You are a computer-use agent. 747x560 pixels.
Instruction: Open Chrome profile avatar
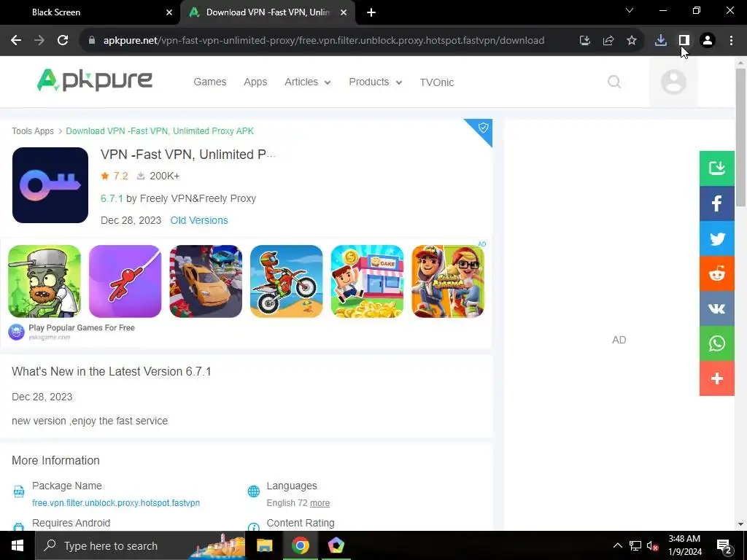pyautogui.click(x=708, y=41)
